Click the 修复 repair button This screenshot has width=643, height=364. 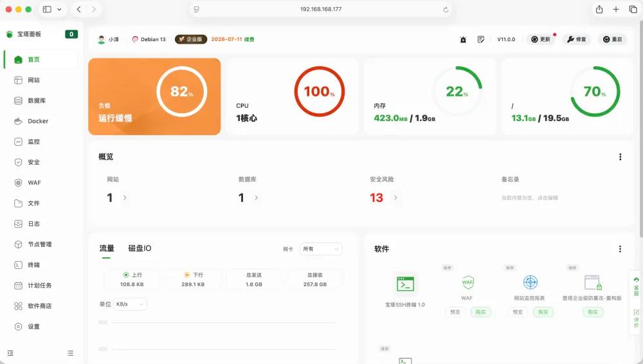576,39
